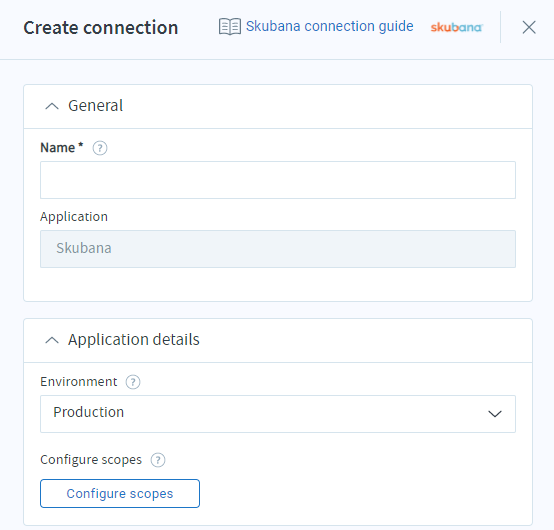Click the Create connection title
This screenshot has height=530, width=554.
[101, 28]
